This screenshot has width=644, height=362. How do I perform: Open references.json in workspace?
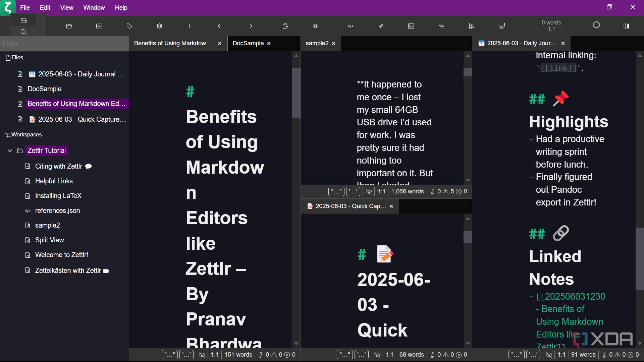pyautogui.click(x=57, y=210)
